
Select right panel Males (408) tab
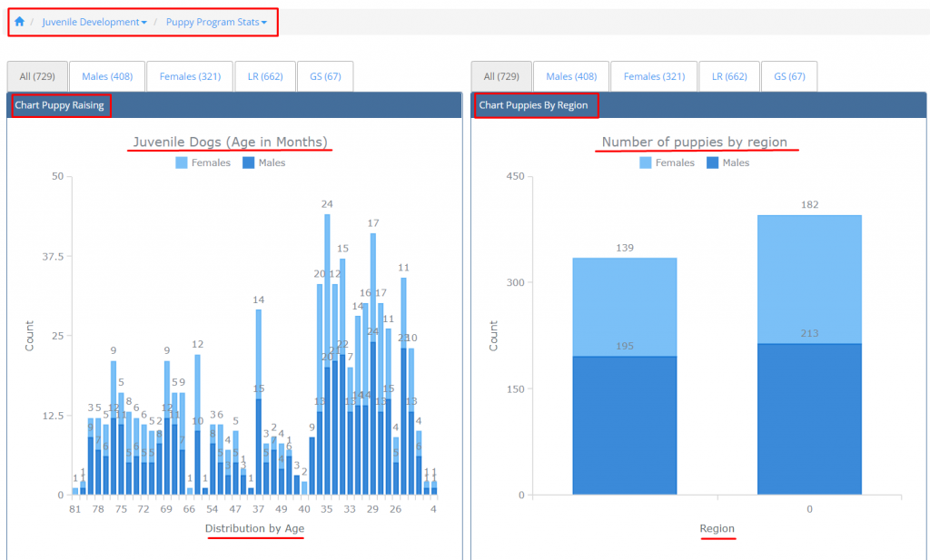(x=571, y=77)
